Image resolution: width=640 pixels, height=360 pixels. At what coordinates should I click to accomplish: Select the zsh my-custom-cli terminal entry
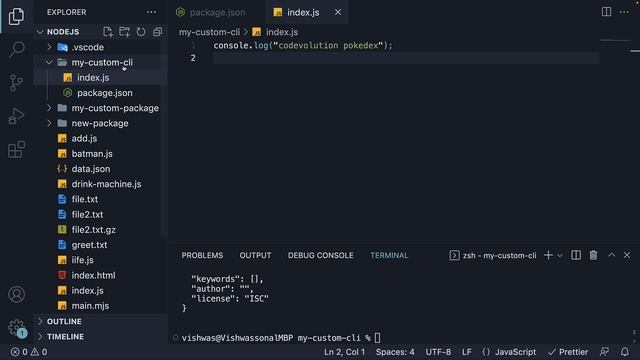[493, 256]
